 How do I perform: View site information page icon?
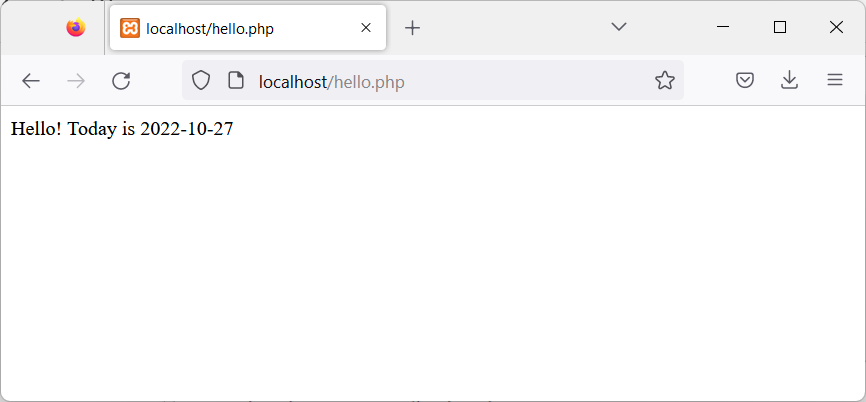[236, 81]
